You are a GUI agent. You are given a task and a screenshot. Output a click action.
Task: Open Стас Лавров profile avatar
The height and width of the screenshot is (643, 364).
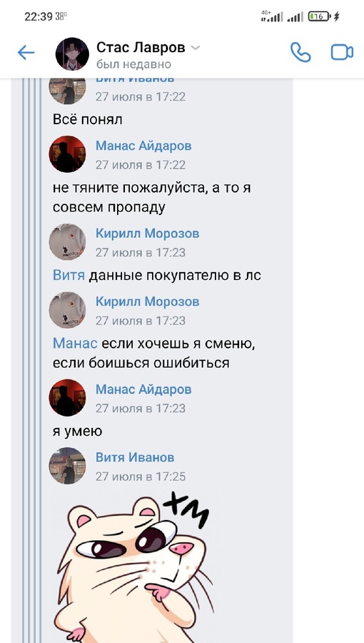tap(73, 54)
